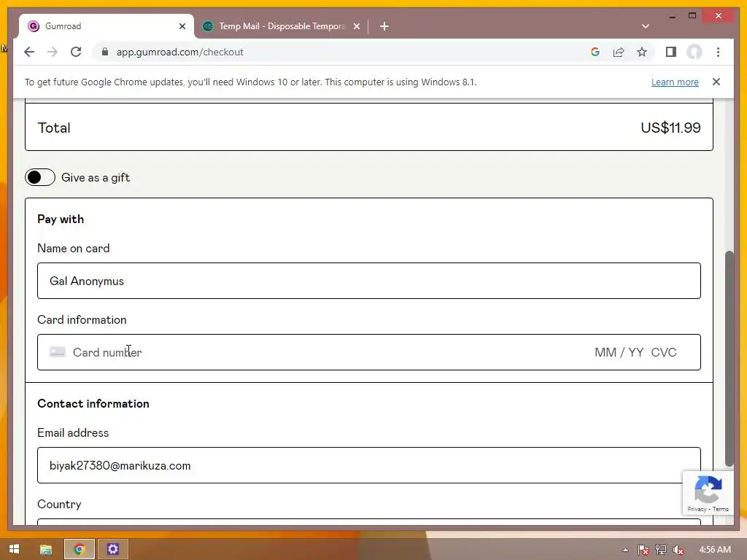Open a new browser tab
The width and height of the screenshot is (747, 560).
coord(384,26)
